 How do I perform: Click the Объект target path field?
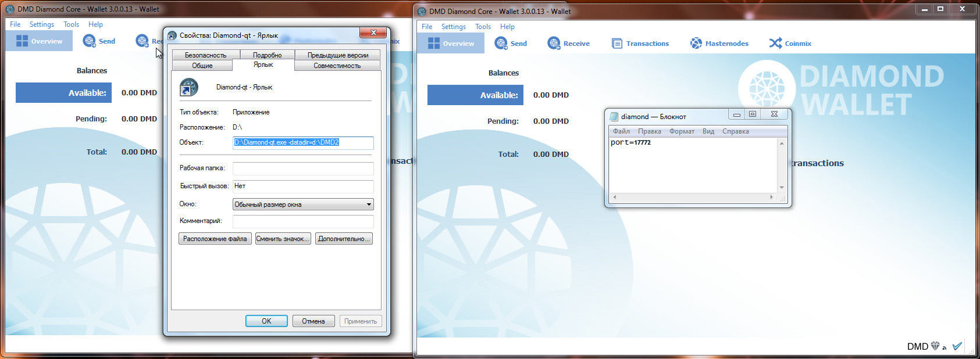[303, 143]
